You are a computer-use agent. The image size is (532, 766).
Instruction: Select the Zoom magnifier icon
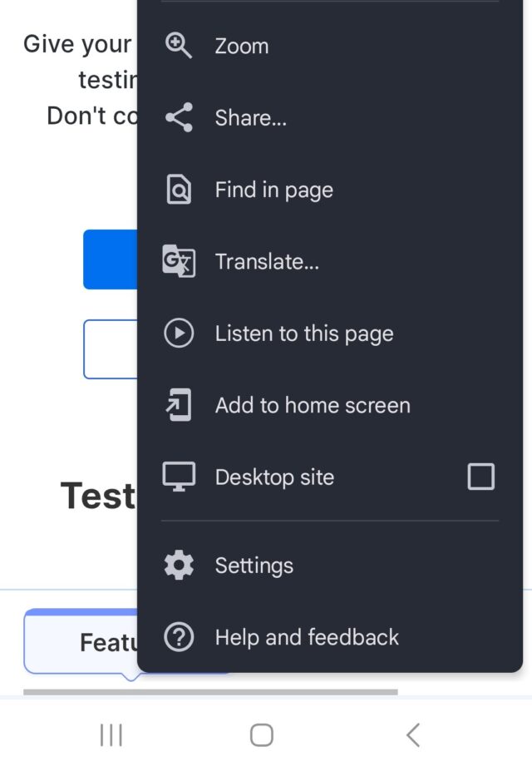coord(178,46)
